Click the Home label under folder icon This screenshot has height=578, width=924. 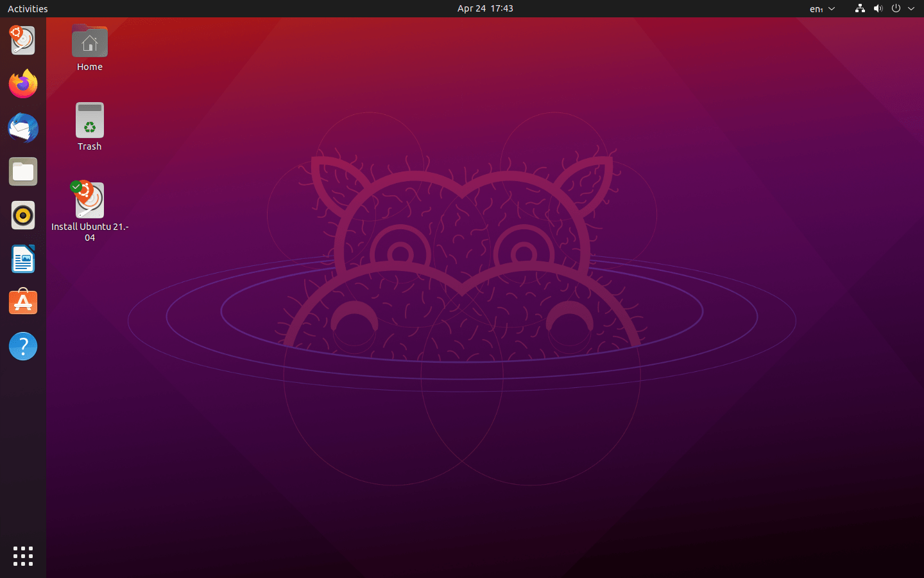[90, 67]
